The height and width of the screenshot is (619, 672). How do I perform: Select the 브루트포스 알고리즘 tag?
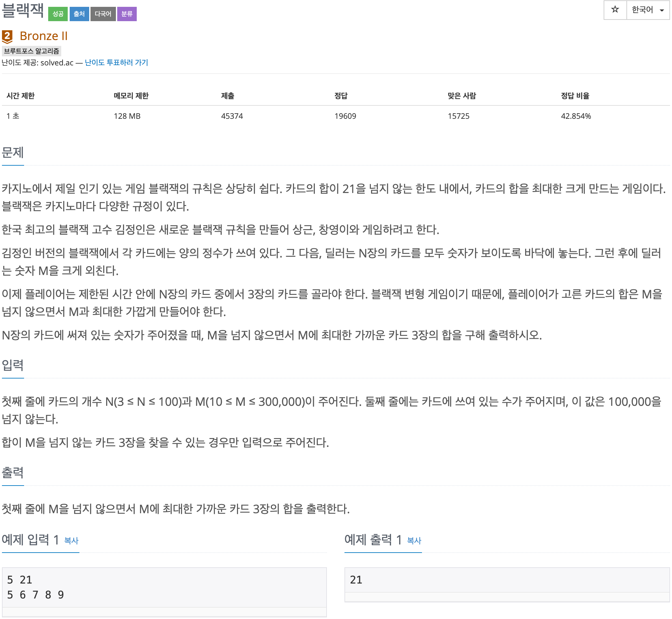pos(32,51)
